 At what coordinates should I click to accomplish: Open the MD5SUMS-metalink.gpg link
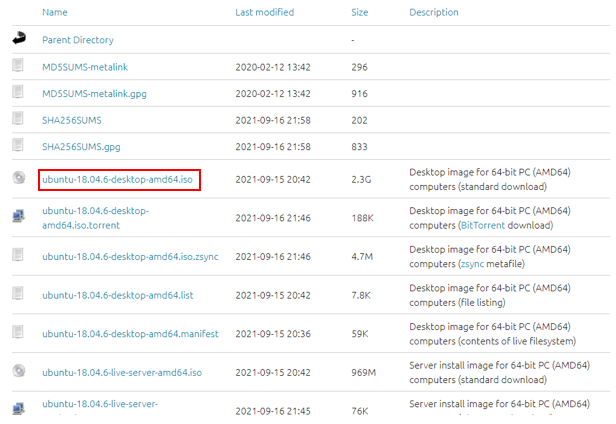pyautogui.click(x=94, y=94)
